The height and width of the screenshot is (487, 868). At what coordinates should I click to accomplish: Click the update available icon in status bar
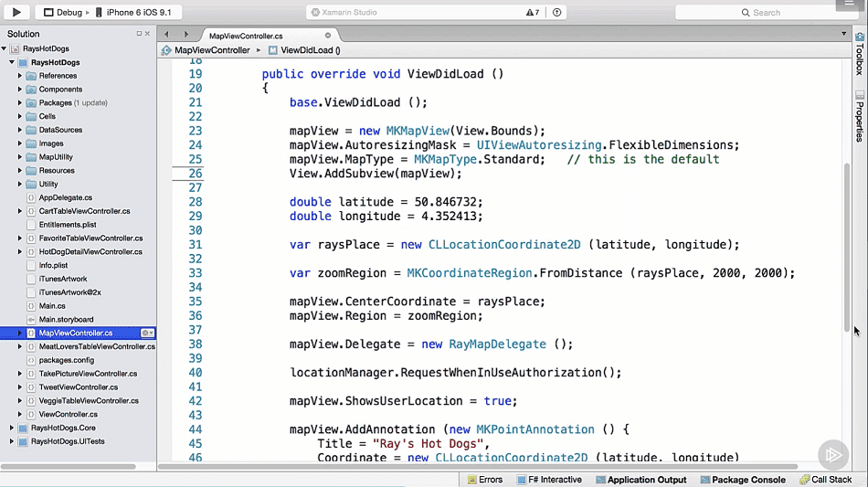[557, 12]
